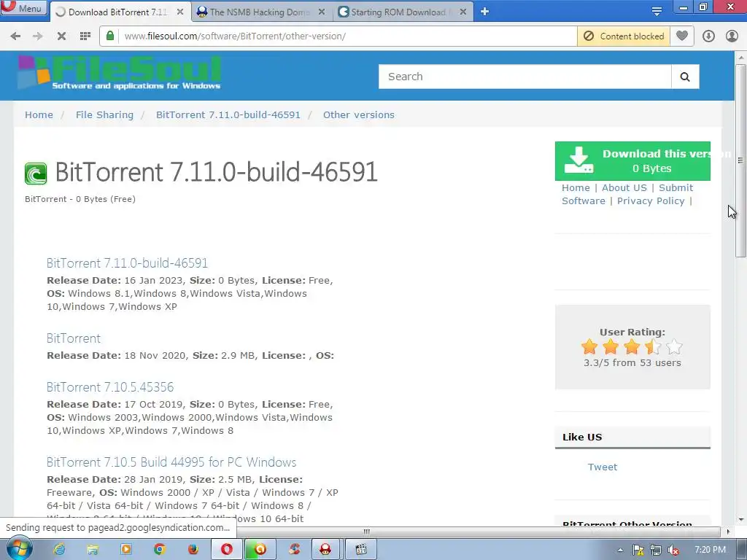Open the Windows Start button
Screen dimensions: 747x560
coord(18,549)
